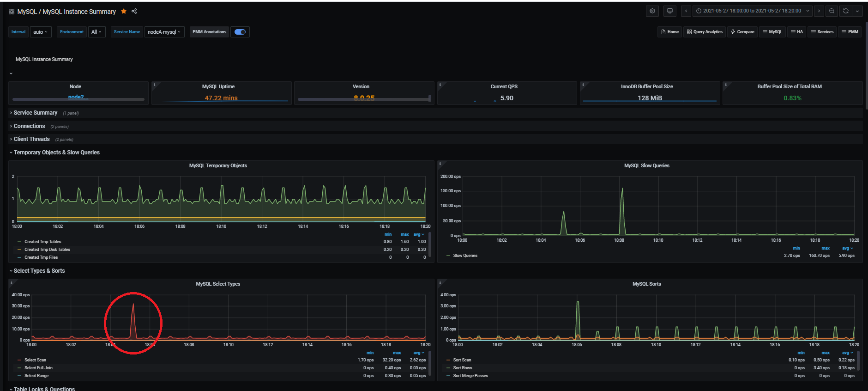The width and height of the screenshot is (868, 391).
Task: Open Service Name nodeA-mysql dropdown
Action: tap(164, 32)
